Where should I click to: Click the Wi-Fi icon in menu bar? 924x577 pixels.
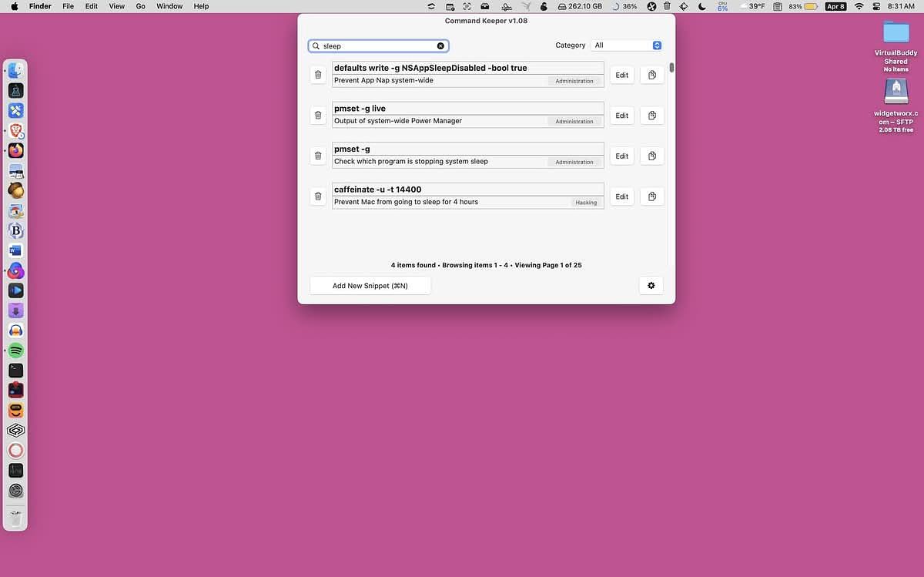pos(859,6)
